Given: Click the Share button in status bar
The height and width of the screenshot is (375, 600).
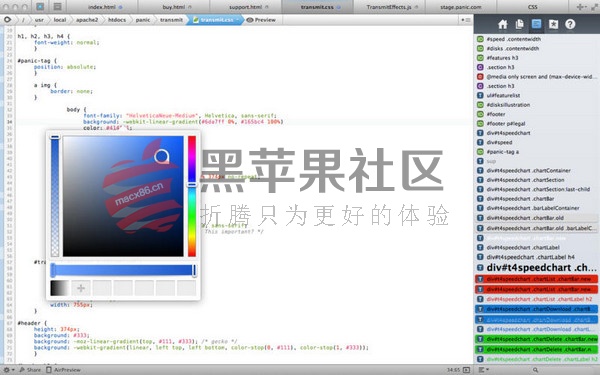Looking at the screenshot, I should [30, 370].
